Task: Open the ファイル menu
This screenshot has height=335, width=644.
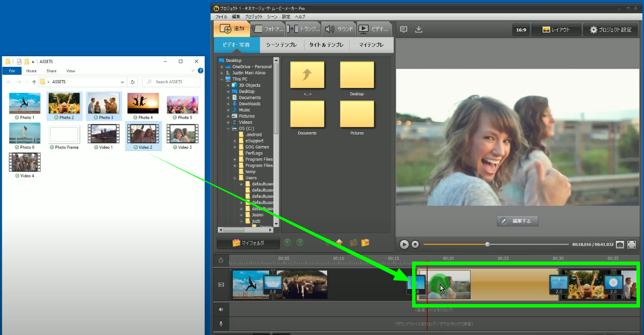Action: [221, 17]
